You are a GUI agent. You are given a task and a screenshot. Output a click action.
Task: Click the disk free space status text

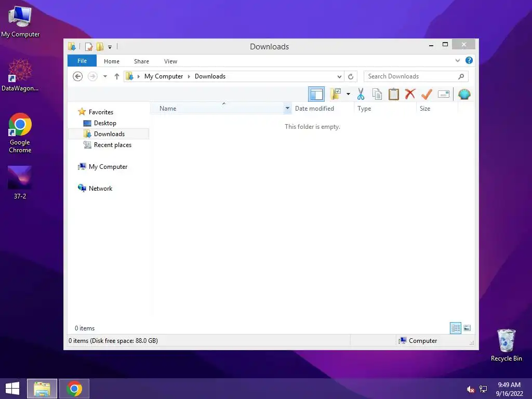click(x=113, y=341)
